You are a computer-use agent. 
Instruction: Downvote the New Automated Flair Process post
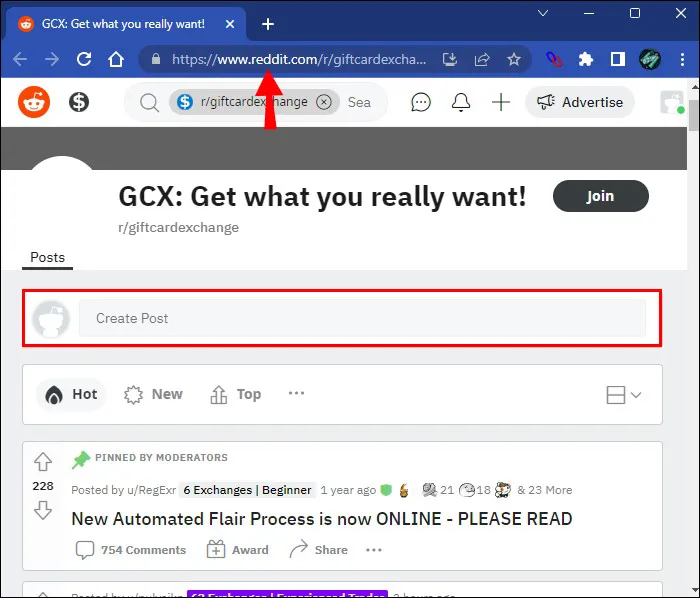click(43, 510)
